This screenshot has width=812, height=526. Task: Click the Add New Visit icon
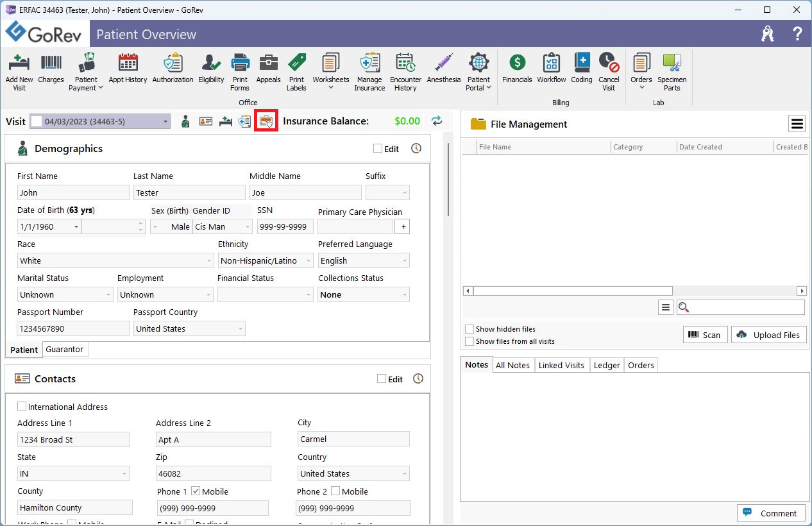click(x=19, y=62)
